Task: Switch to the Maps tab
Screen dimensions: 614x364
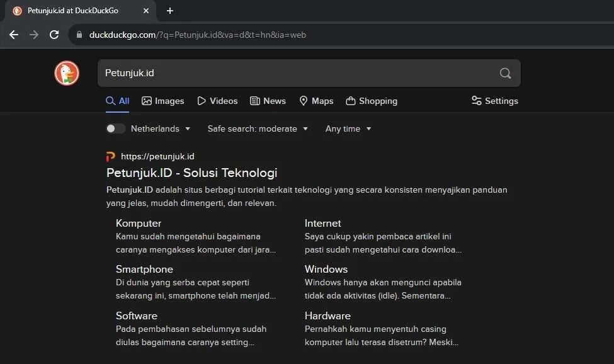Action: point(316,101)
